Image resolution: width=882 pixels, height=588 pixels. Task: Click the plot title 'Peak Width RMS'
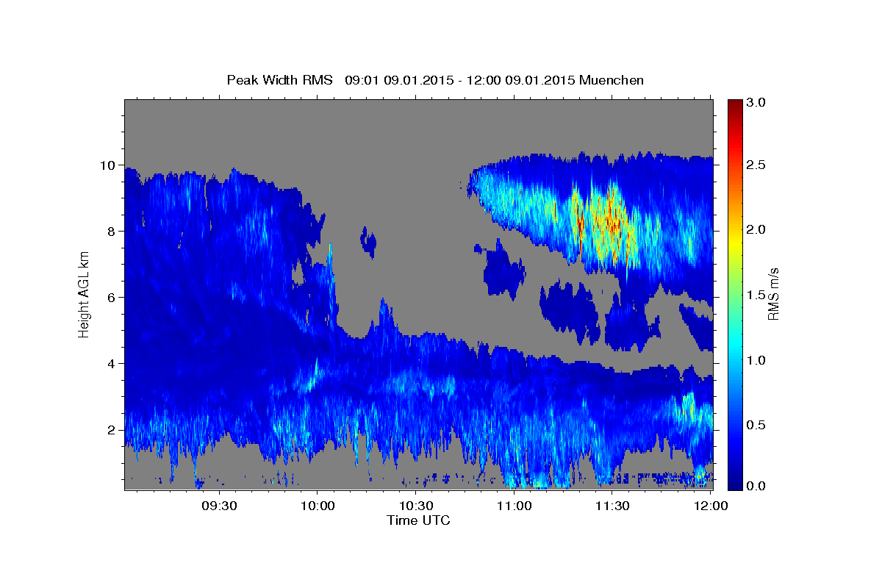(280, 80)
